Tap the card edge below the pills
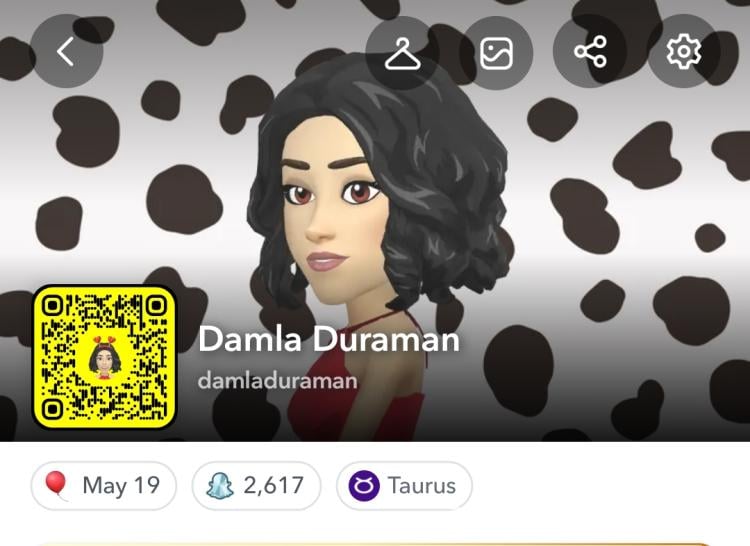This screenshot has height=546, width=750. 373,544
